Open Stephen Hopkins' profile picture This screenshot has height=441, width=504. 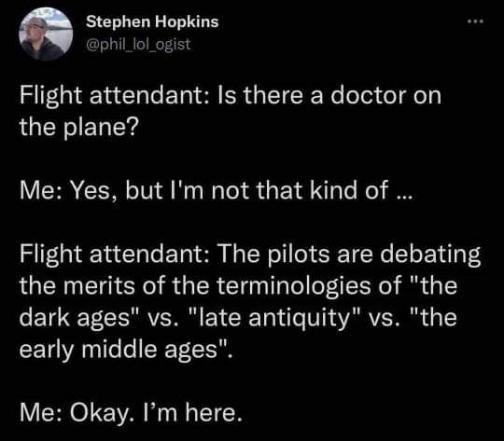(x=46, y=34)
